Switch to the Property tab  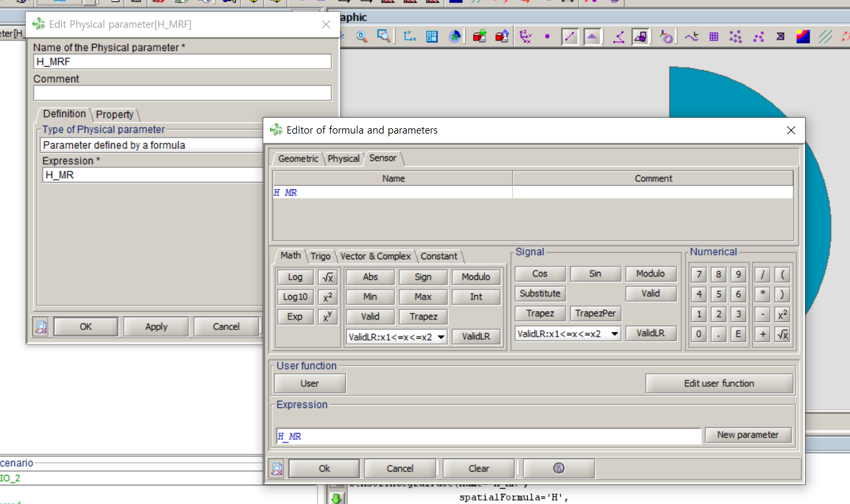(x=114, y=114)
